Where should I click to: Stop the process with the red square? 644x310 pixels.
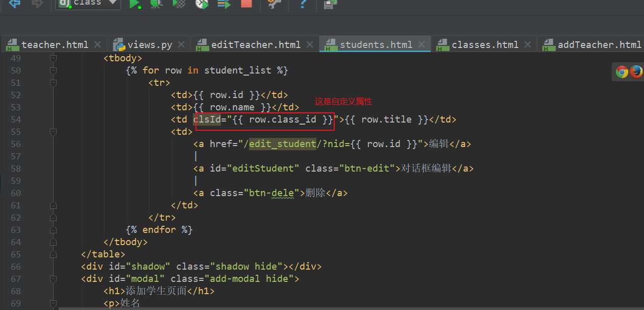coord(246,4)
